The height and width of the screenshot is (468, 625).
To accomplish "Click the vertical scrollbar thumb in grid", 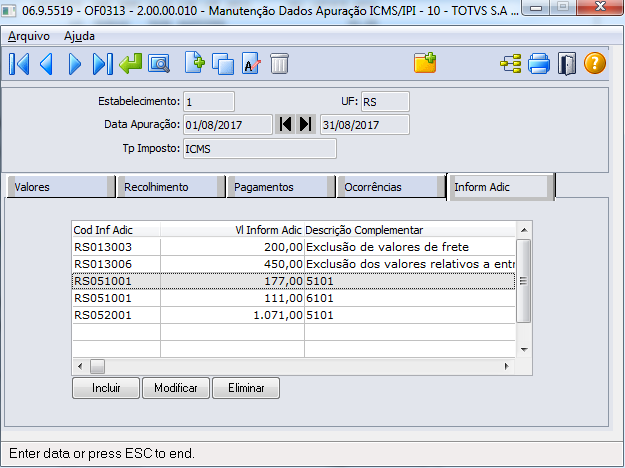I will click(x=523, y=281).
